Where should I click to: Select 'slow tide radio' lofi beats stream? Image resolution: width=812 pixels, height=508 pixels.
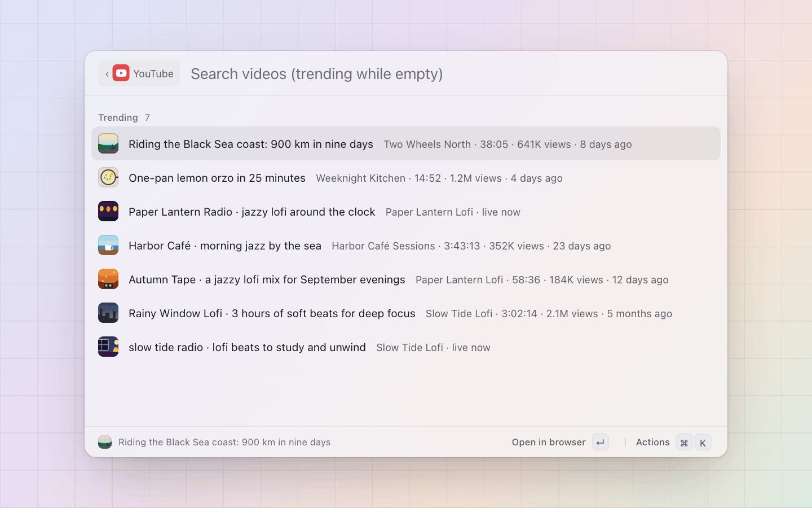coord(247,347)
